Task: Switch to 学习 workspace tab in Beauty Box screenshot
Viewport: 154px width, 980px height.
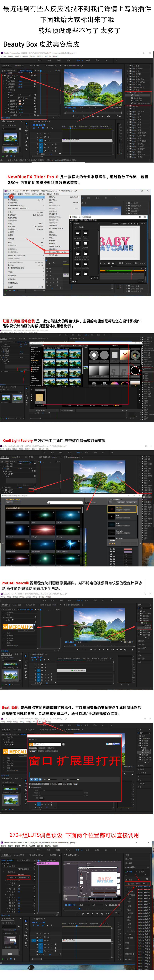Action: [39, 60]
